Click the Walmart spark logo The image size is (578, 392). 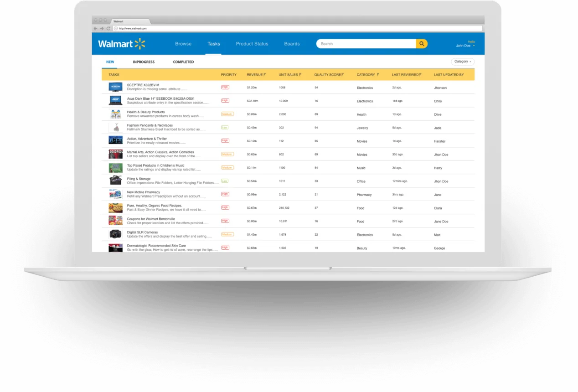pos(140,44)
